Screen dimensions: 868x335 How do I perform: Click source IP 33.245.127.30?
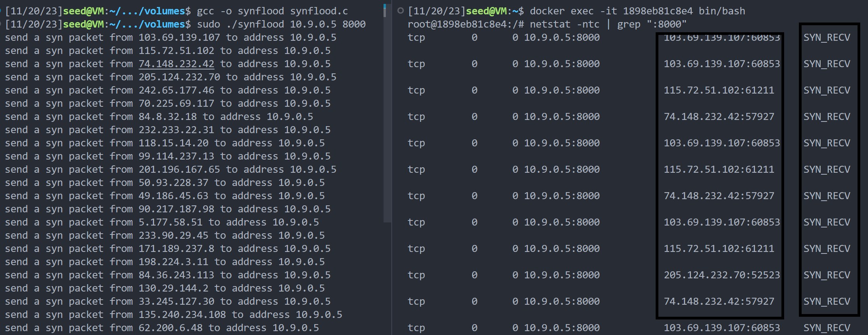coord(176,301)
